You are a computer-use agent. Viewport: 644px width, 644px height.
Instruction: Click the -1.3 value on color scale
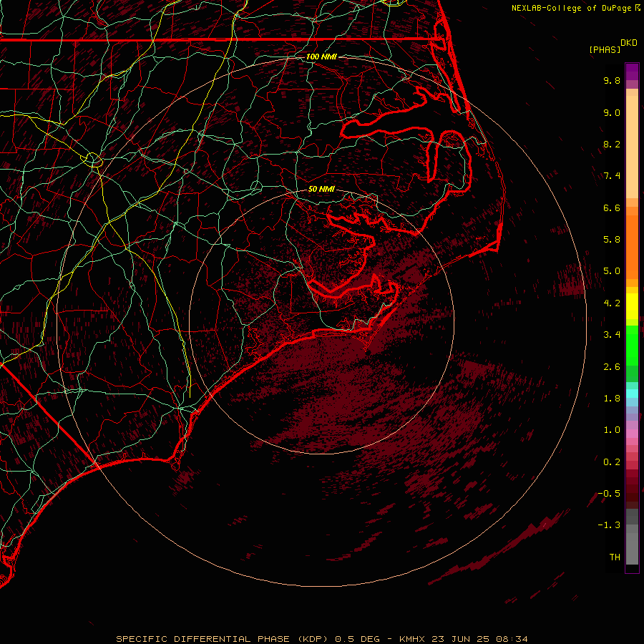pyautogui.click(x=609, y=525)
